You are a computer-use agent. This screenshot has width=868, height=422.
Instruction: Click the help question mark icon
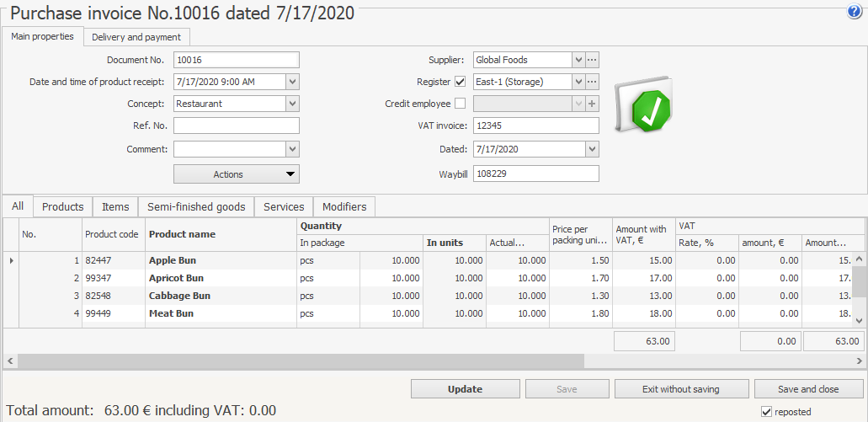click(x=854, y=12)
